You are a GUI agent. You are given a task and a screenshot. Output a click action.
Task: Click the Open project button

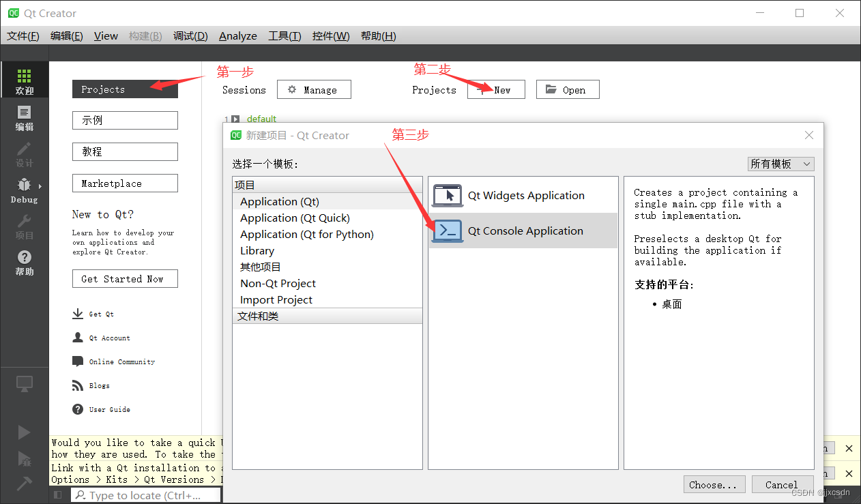tap(568, 89)
